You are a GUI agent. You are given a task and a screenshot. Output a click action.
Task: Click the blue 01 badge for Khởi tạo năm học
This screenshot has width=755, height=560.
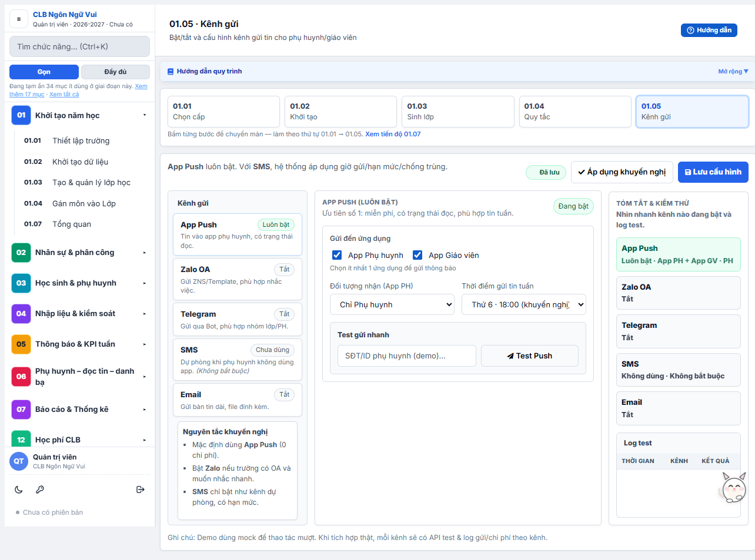tap(21, 115)
